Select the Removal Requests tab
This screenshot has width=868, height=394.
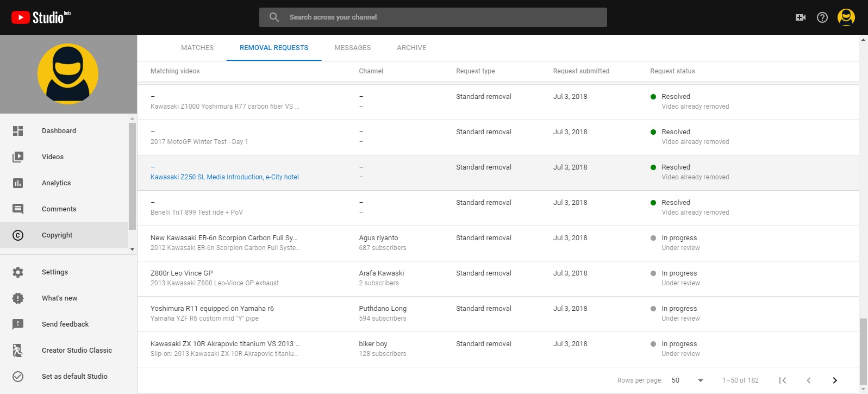[x=274, y=48]
